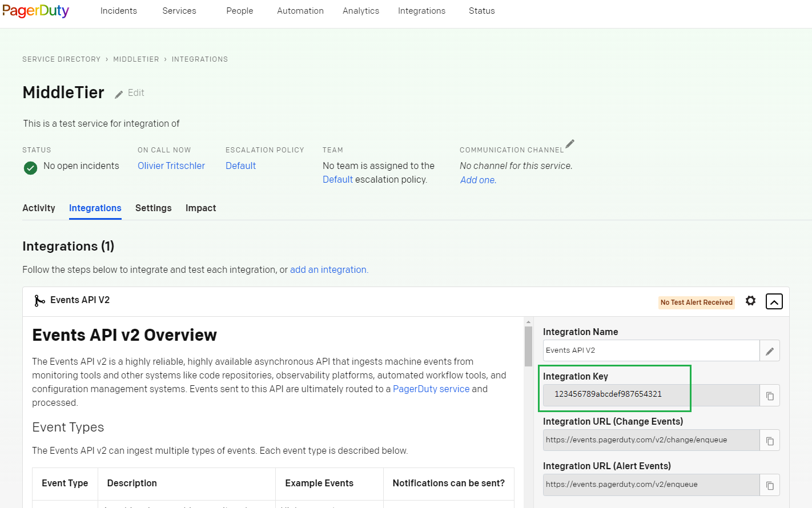
Task: Click the No Test Alert Received badge
Action: point(697,303)
